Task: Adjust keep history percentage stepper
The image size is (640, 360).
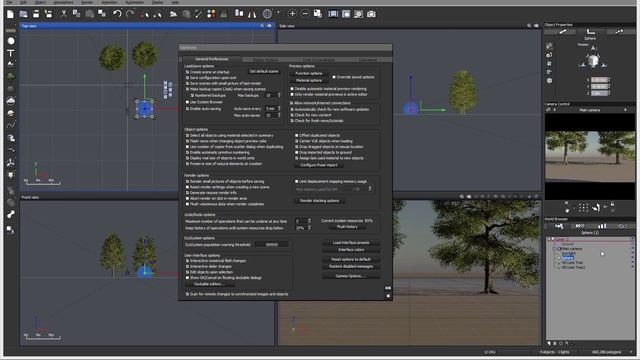Action: 309,228
